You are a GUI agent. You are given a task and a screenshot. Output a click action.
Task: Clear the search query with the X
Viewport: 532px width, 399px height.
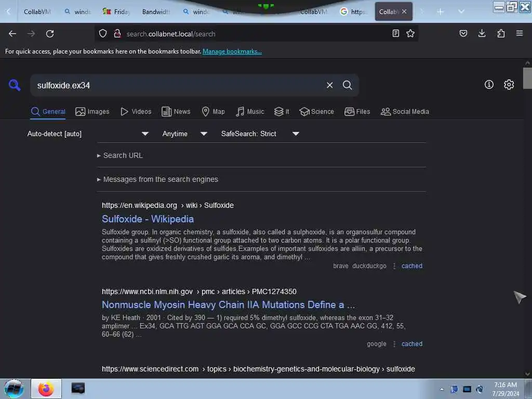point(329,85)
